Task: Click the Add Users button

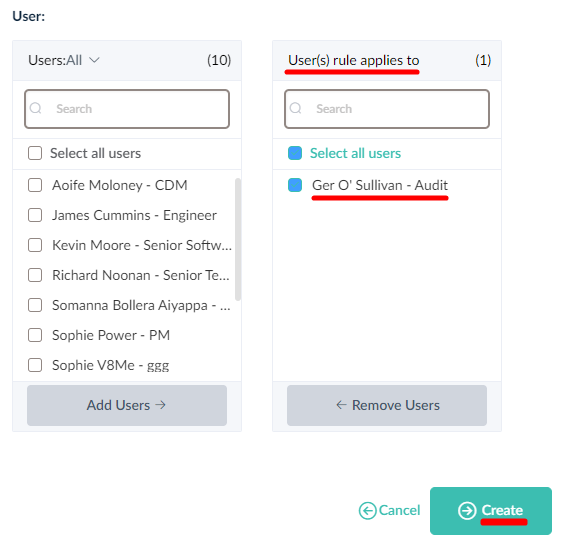Action: 127,405
